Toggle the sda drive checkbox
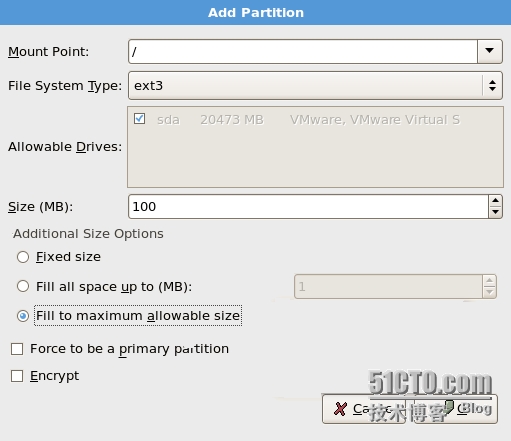511x441 pixels. 139,119
